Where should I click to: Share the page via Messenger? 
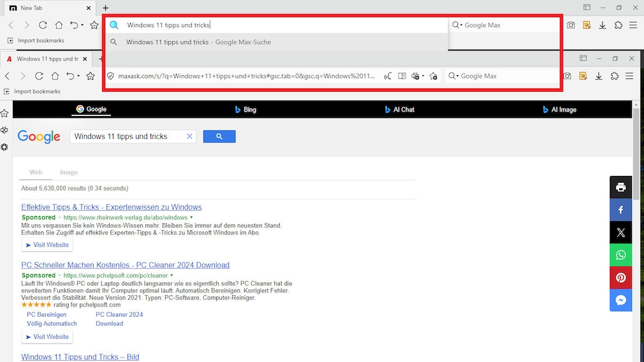coord(620,300)
